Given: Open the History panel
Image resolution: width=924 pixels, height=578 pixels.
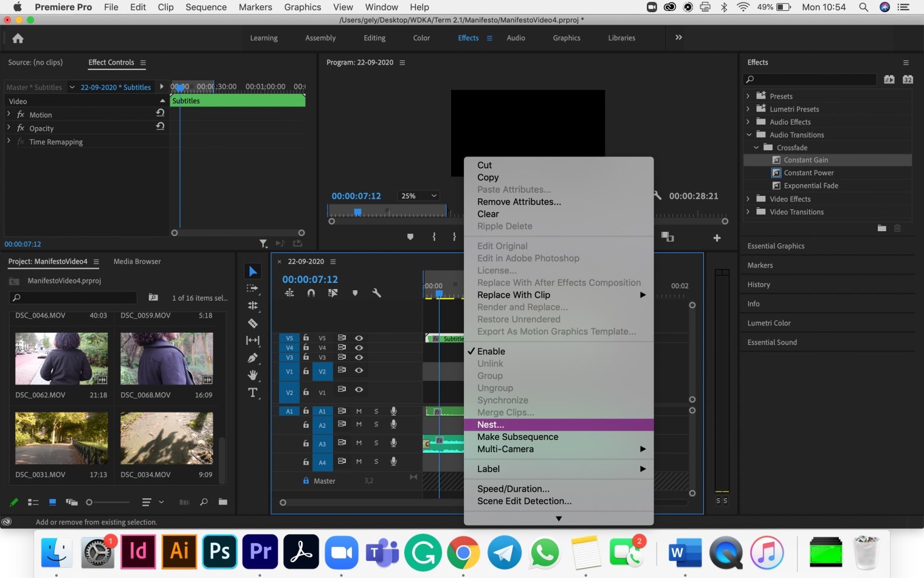Looking at the screenshot, I should coord(759,285).
